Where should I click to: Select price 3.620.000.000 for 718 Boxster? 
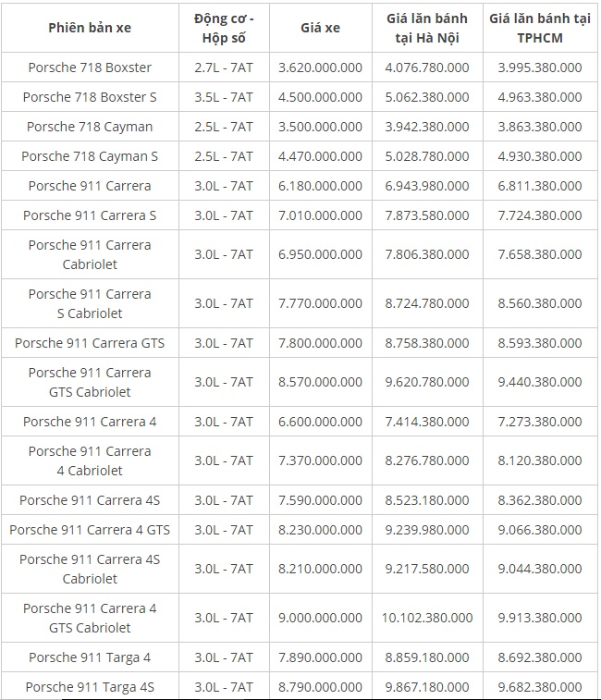320,68
